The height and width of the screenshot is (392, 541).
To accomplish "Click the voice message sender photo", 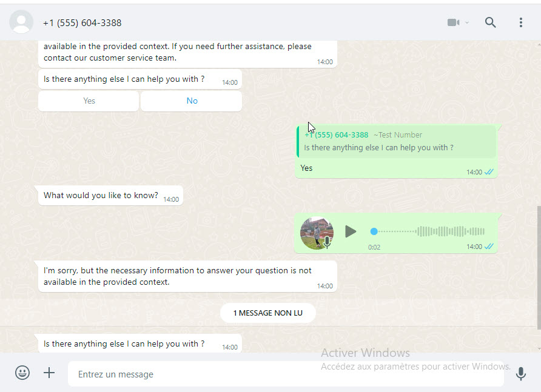I will [317, 233].
